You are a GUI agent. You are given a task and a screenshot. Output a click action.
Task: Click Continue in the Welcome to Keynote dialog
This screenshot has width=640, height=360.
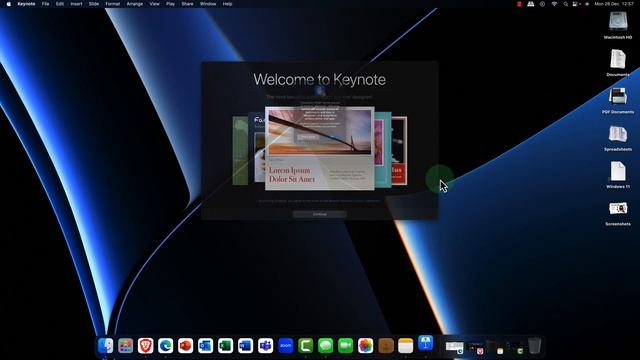(x=320, y=214)
